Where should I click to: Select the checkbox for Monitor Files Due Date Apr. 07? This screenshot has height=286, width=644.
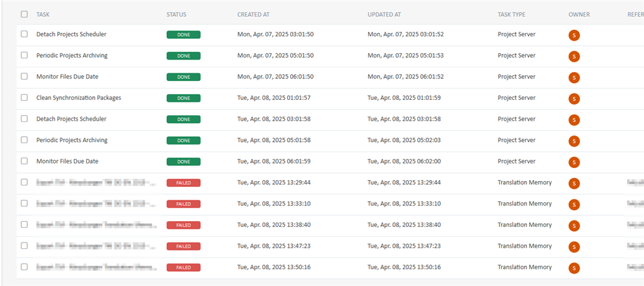point(24,77)
